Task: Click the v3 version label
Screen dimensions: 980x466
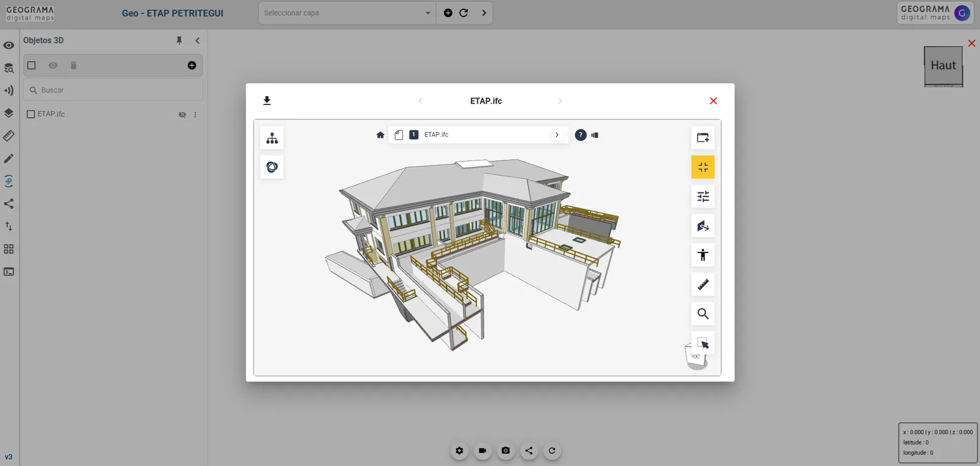Action: tap(9, 457)
